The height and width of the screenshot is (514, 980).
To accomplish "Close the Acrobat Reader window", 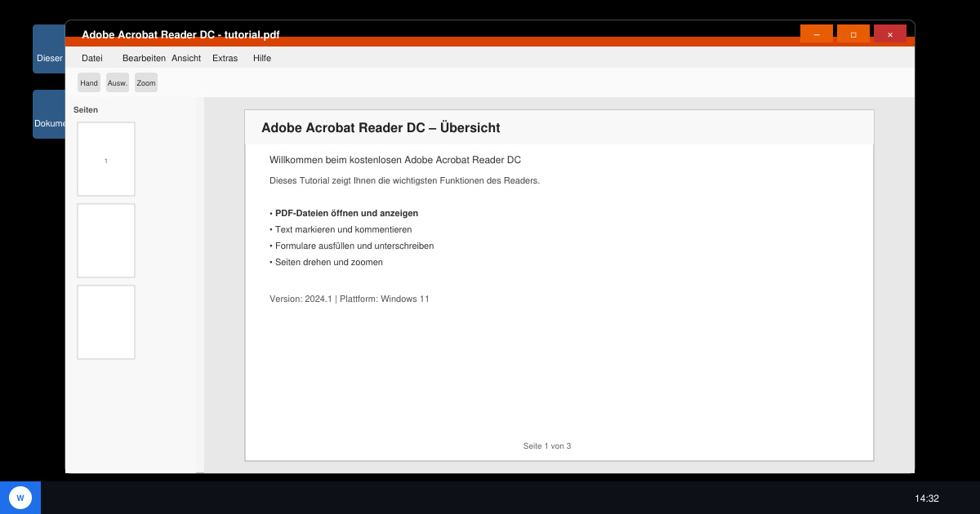I will pos(890,34).
